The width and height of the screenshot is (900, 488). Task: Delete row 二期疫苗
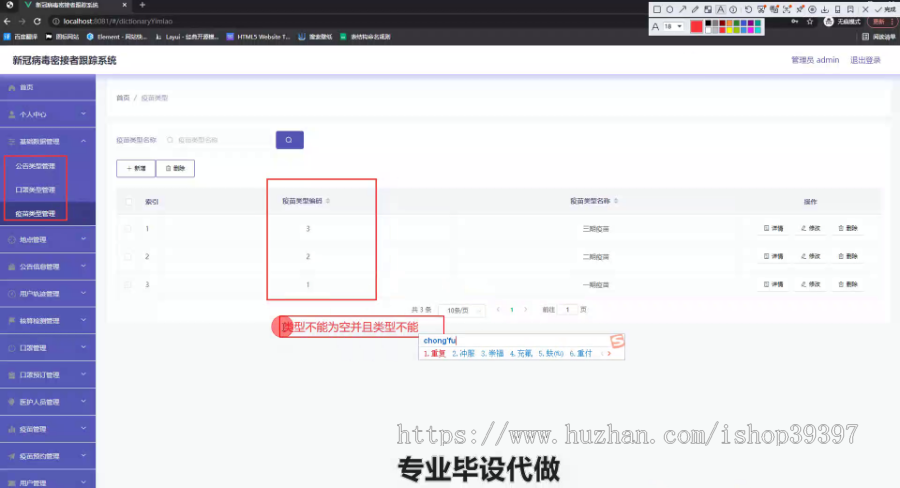pyautogui.click(x=848, y=256)
